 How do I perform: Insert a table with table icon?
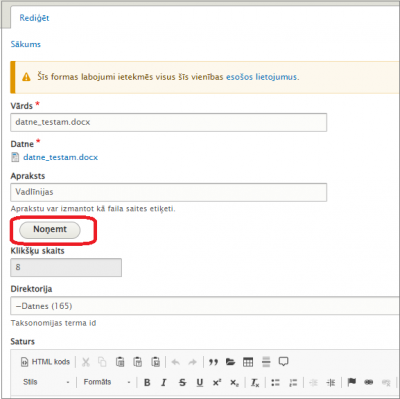pos(248,362)
